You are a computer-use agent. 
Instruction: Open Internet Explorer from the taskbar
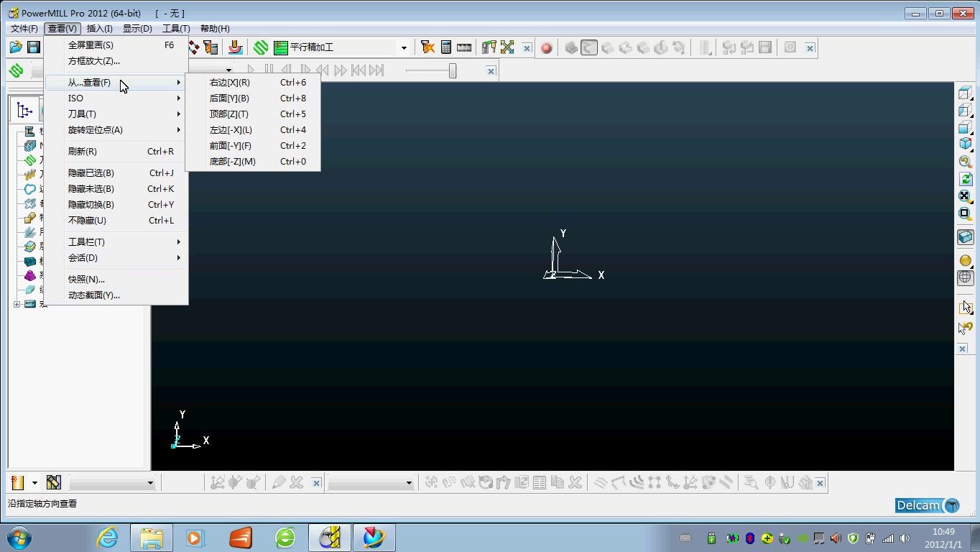click(108, 538)
